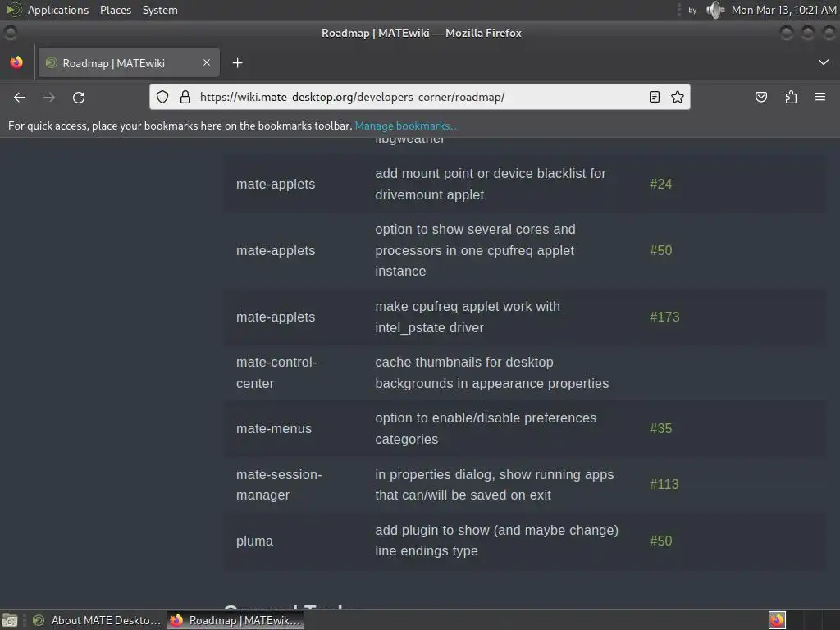Screen dimensions: 840x630
Task: Click mate-applets cell in the #173 row
Action: (276, 317)
